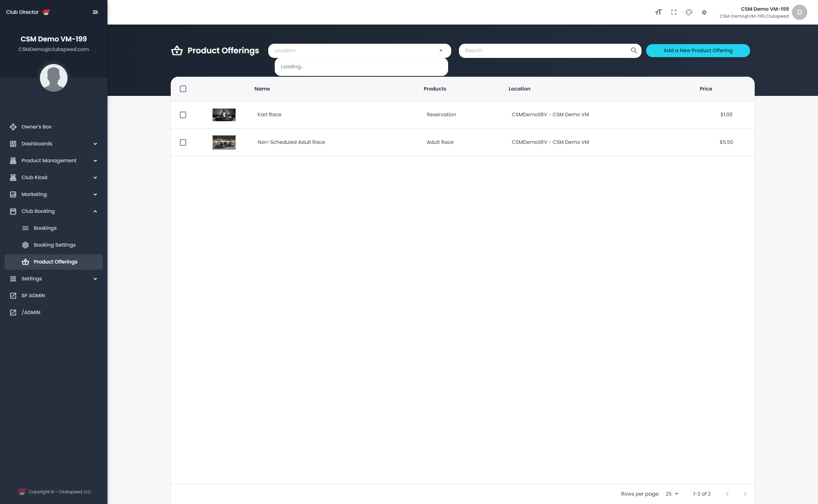The image size is (818, 504).
Task: Select Product Offerings menu item
Action: (54, 262)
